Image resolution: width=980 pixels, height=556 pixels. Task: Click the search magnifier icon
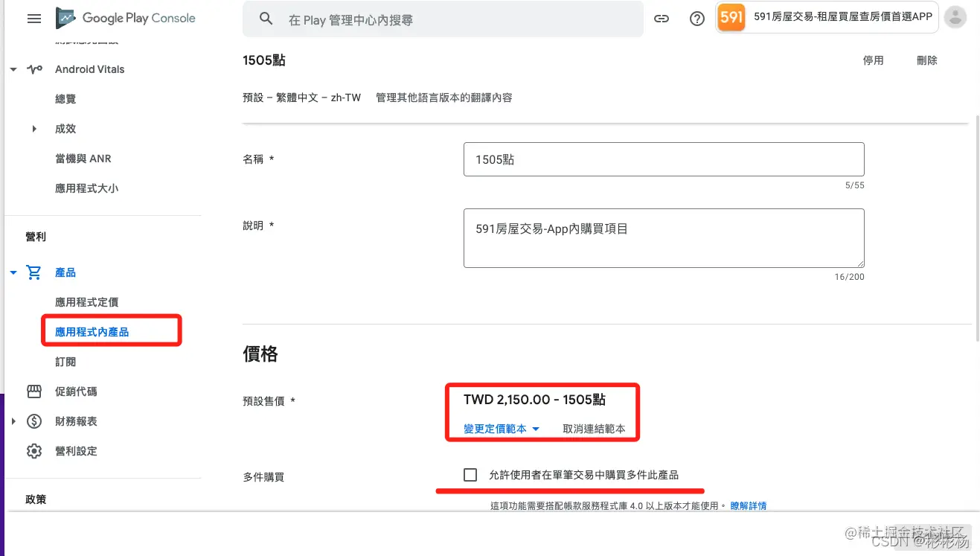[x=266, y=19]
